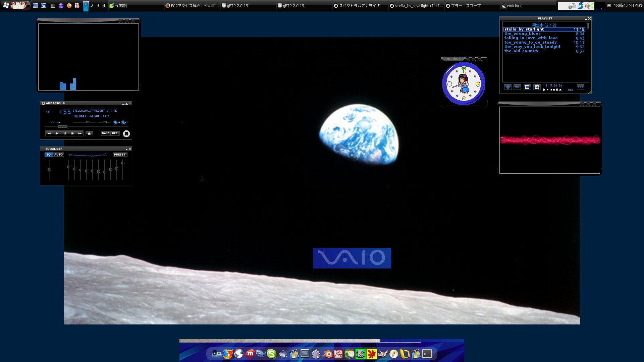
Task: Open GIMP from the bottom dock
Action: point(382,354)
